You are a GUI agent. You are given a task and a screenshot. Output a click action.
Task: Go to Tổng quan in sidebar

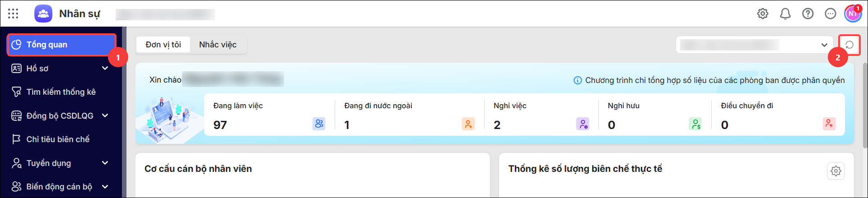pyautogui.click(x=62, y=45)
